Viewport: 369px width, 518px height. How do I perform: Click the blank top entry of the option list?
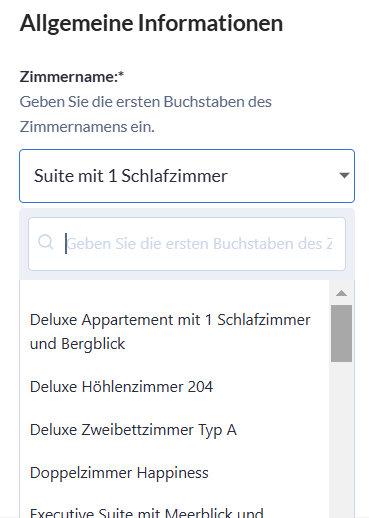[x=174, y=293]
